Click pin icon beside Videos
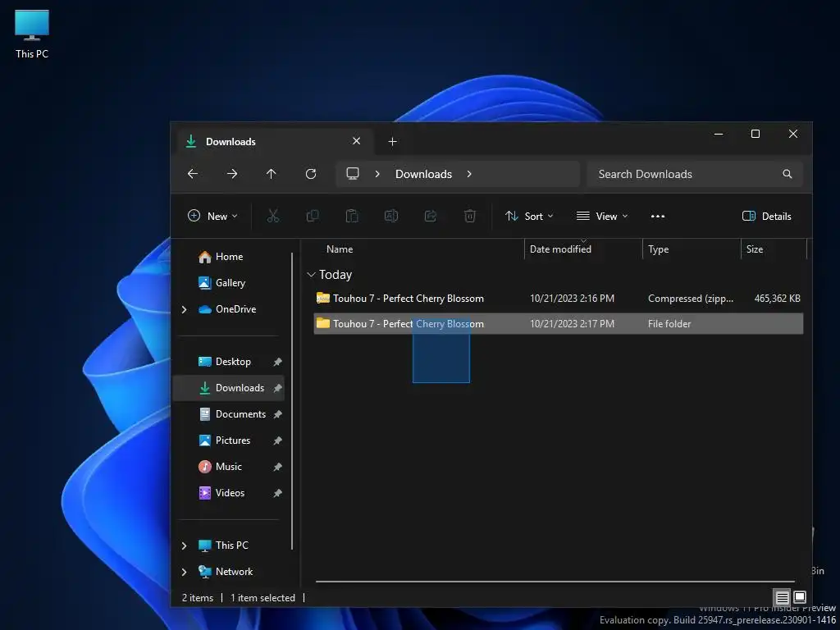This screenshot has height=630, width=840. [277, 493]
